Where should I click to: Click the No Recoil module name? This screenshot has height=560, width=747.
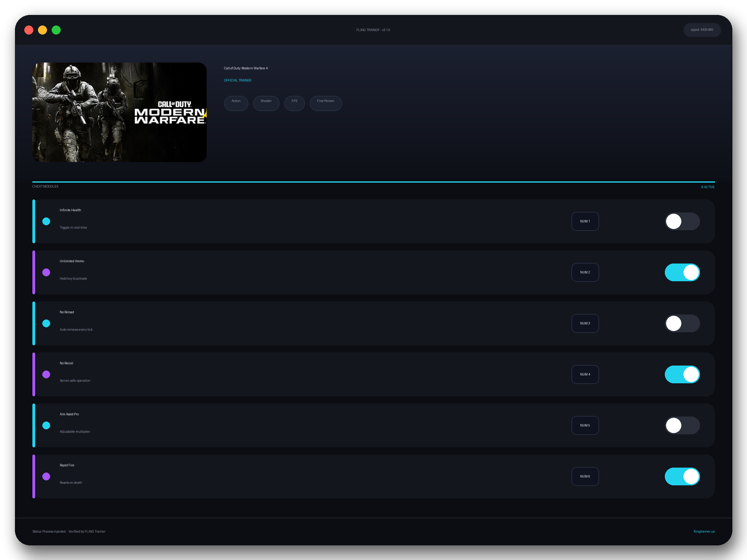click(66, 363)
